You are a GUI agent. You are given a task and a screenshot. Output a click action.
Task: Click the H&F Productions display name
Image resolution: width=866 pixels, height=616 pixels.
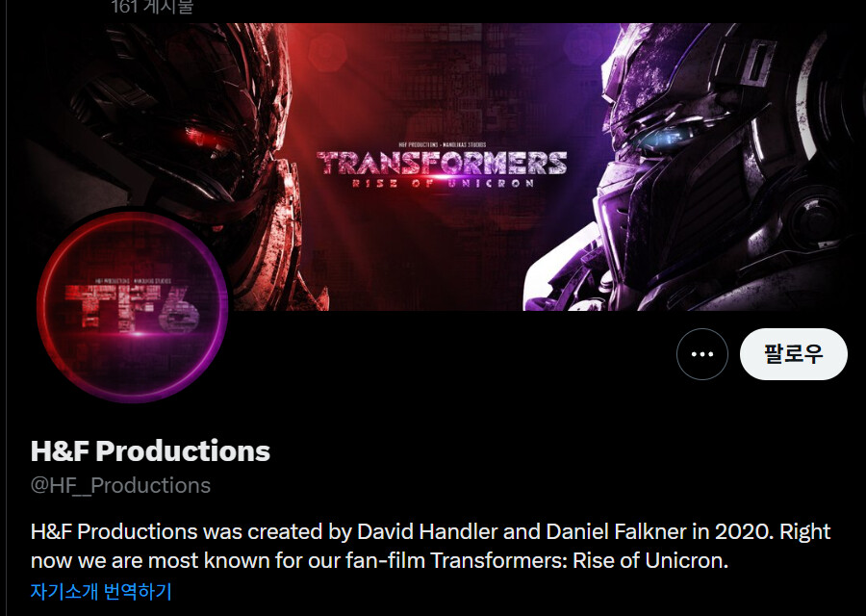click(x=150, y=450)
